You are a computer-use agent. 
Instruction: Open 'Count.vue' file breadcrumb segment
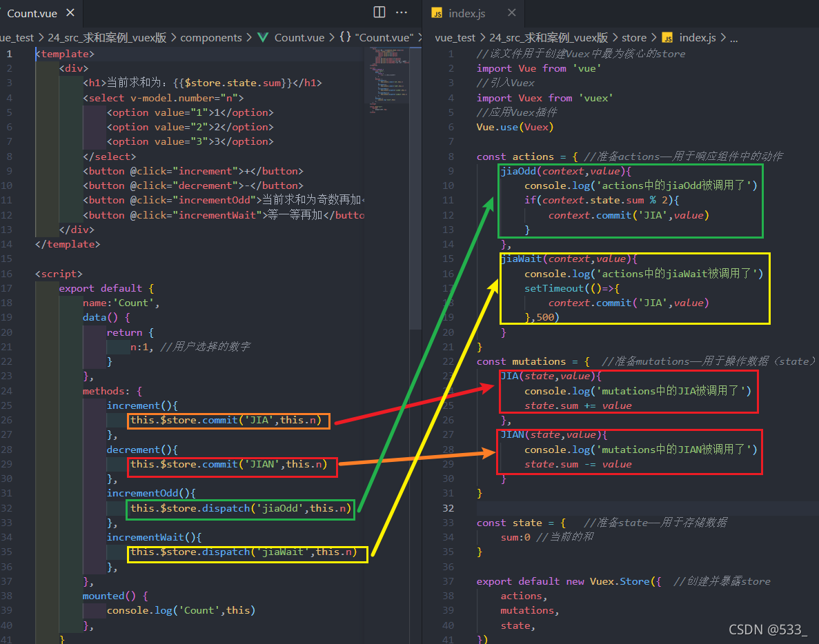coord(299,37)
